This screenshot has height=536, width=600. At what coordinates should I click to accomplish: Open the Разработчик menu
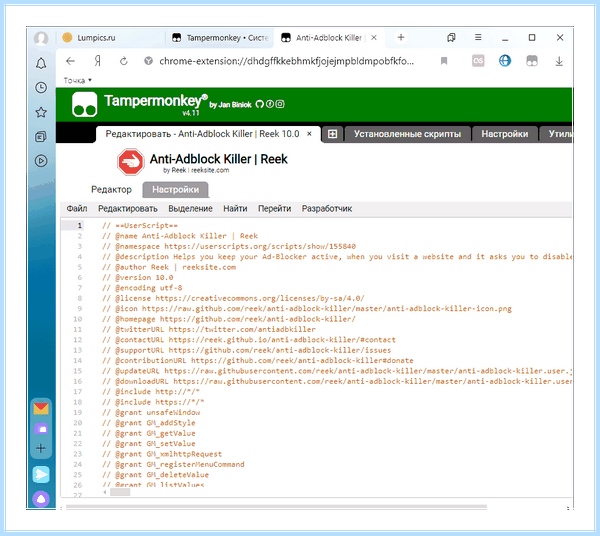point(327,209)
